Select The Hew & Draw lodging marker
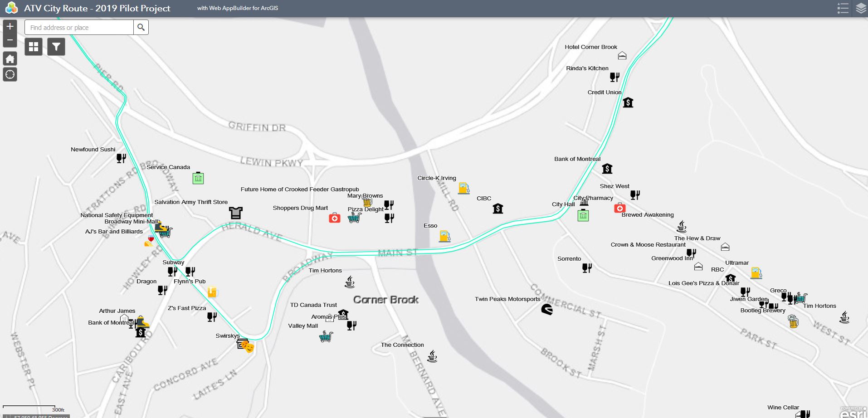 click(725, 247)
